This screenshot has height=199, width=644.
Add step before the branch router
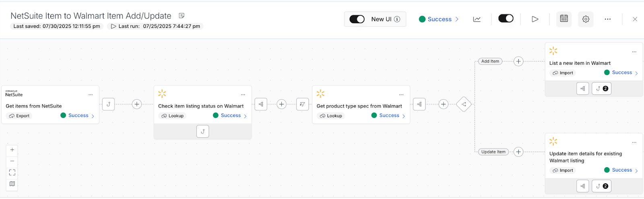click(444, 104)
